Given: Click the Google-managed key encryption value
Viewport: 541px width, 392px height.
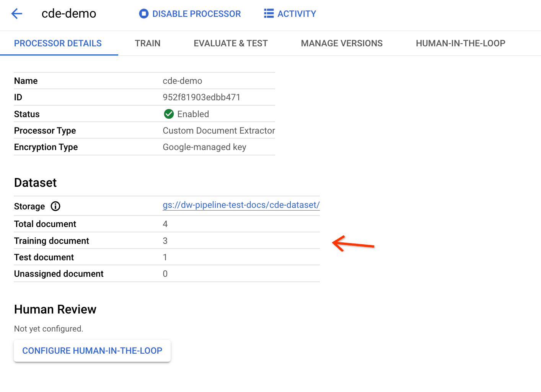Looking at the screenshot, I should pos(204,147).
